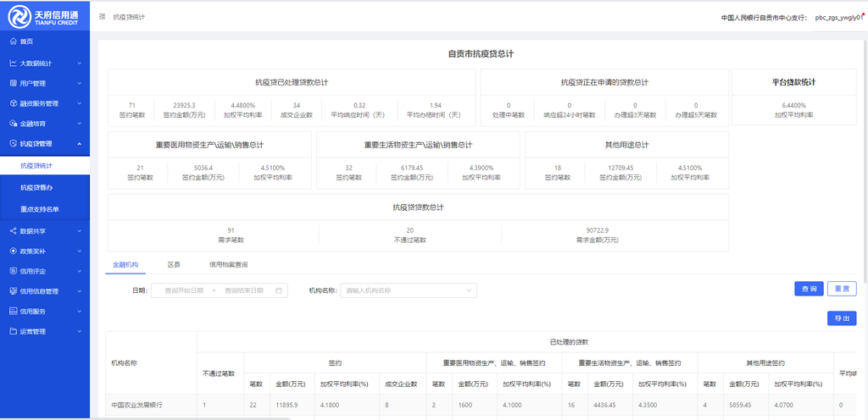Viewport: 868px width, 420px height.
Task: Click the 查询开始日期 start date field
Action: point(184,290)
